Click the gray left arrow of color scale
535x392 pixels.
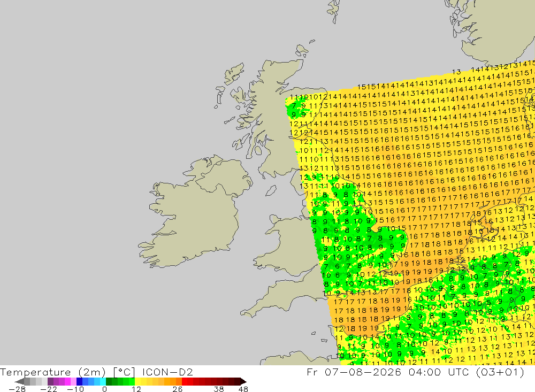[19, 381]
